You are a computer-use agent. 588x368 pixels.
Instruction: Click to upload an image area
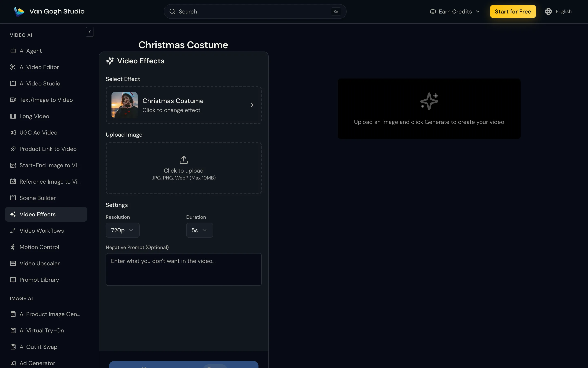click(184, 168)
